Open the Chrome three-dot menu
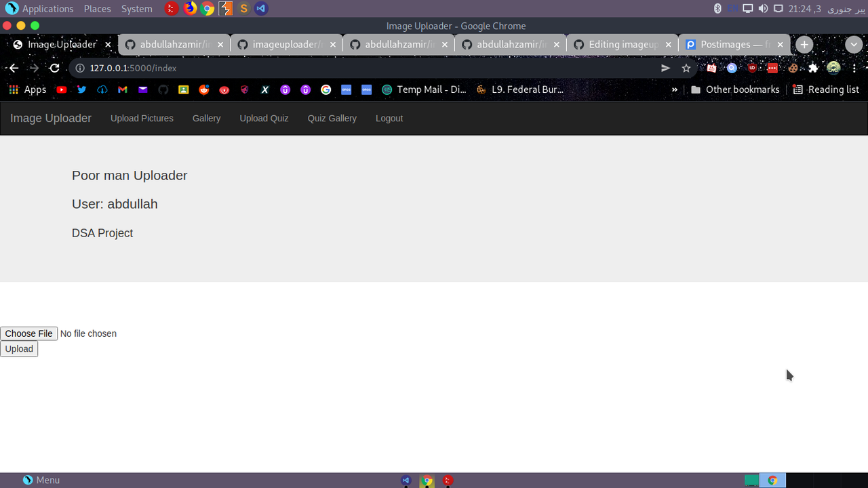The image size is (868, 488). point(855,68)
